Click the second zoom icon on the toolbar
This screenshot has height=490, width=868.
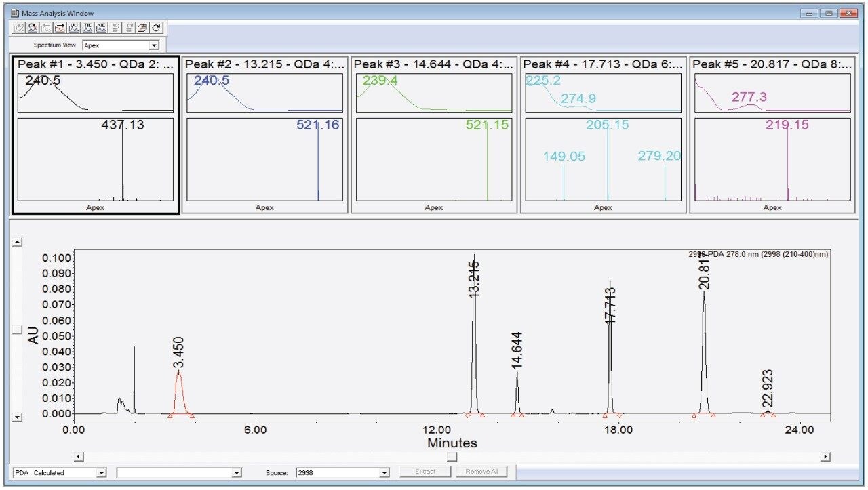pos(33,27)
